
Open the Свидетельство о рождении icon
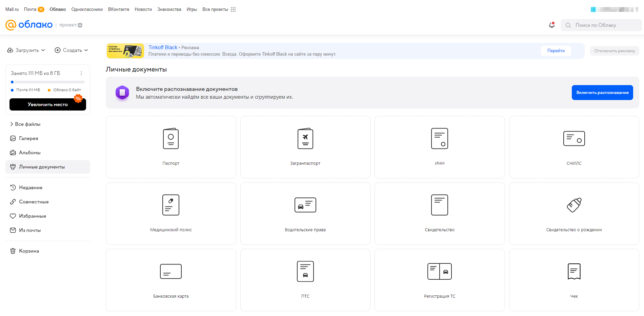click(574, 205)
